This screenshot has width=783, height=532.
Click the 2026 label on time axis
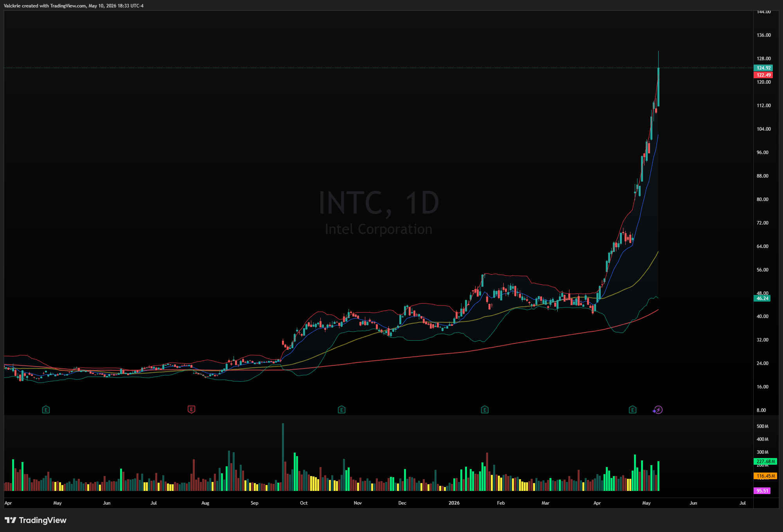point(454,503)
